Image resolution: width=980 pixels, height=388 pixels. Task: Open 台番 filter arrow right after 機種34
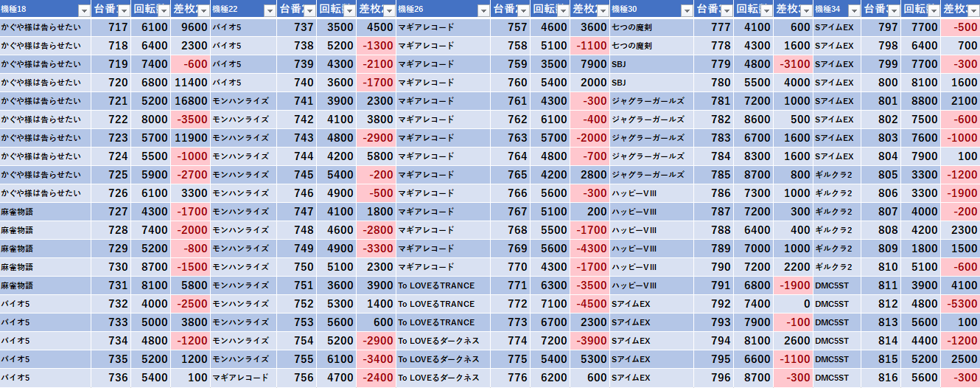coord(893,10)
